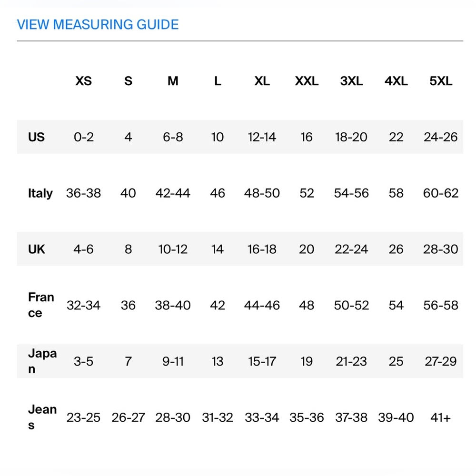Screen dimensions: 476x476
Task: Click the XL column header
Action: point(262,81)
